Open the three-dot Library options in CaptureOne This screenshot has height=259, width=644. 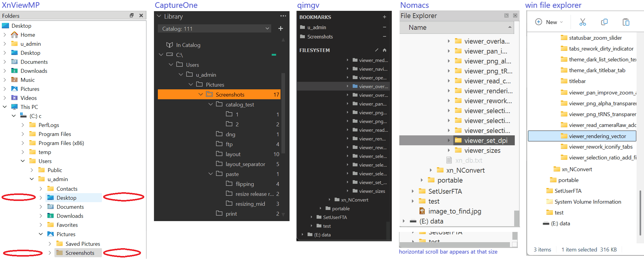(283, 16)
